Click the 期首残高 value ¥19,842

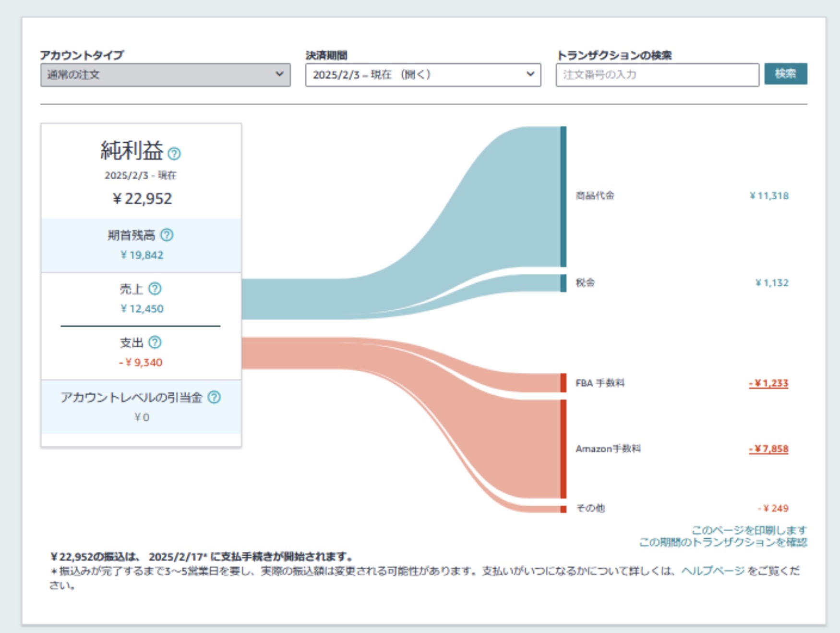[142, 255]
